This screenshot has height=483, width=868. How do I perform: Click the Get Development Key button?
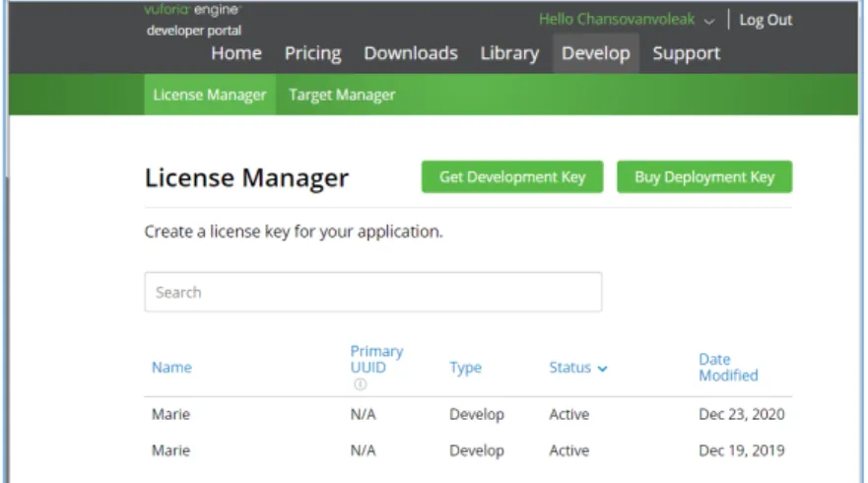[512, 176]
